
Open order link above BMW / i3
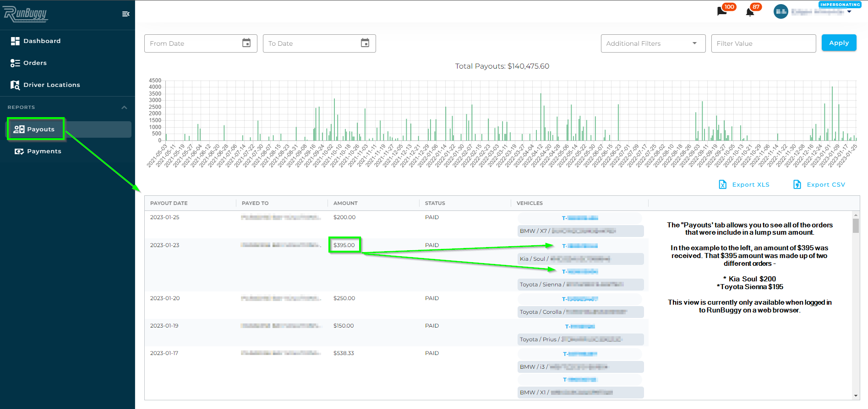click(x=580, y=354)
